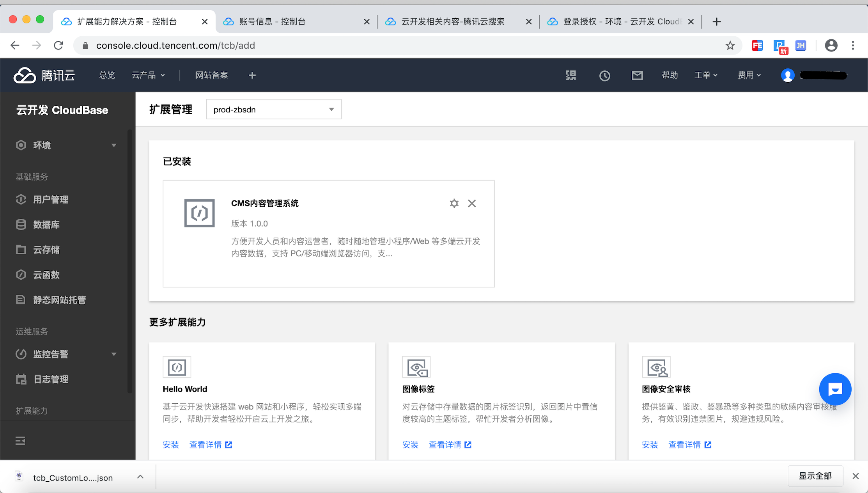Bookmark page with the star icon
This screenshot has height=493, width=868.
pyautogui.click(x=730, y=46)
